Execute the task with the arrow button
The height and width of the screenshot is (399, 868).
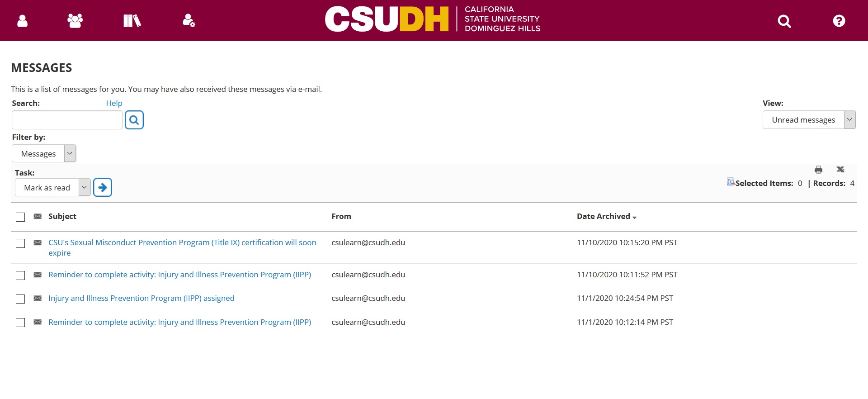(103, 187)
